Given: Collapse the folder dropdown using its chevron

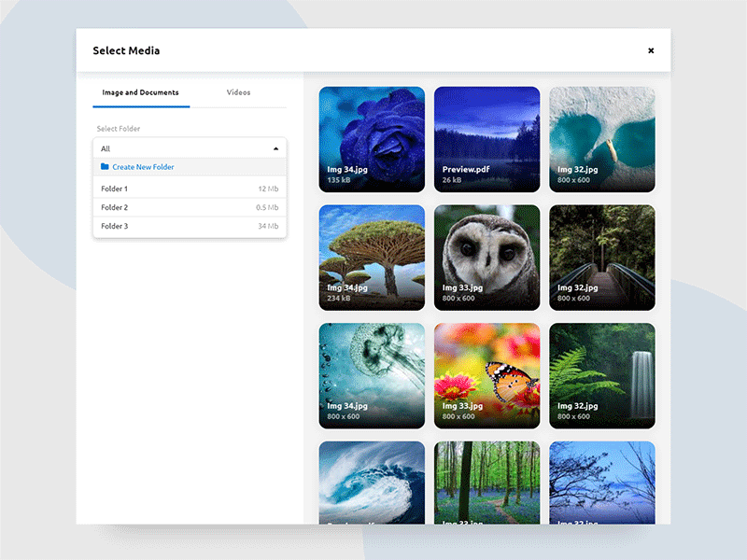Looking at the screenshot, I should [x=276, y=147].
